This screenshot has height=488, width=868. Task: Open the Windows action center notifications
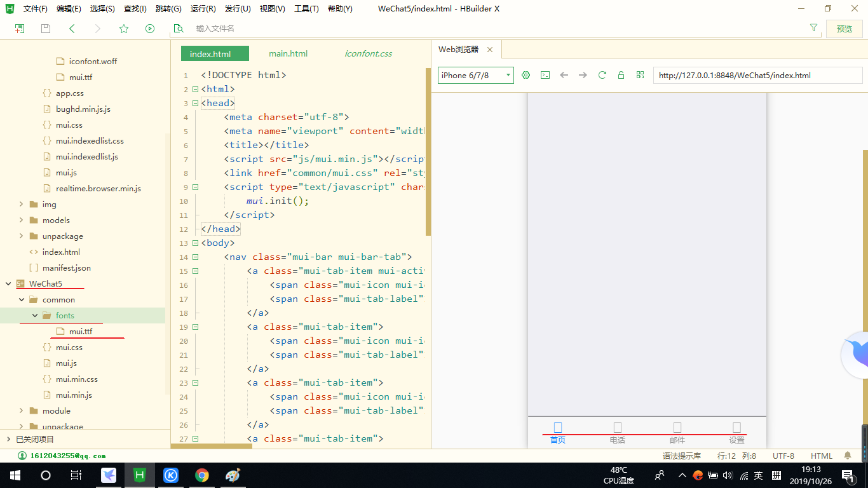[848, 475]
